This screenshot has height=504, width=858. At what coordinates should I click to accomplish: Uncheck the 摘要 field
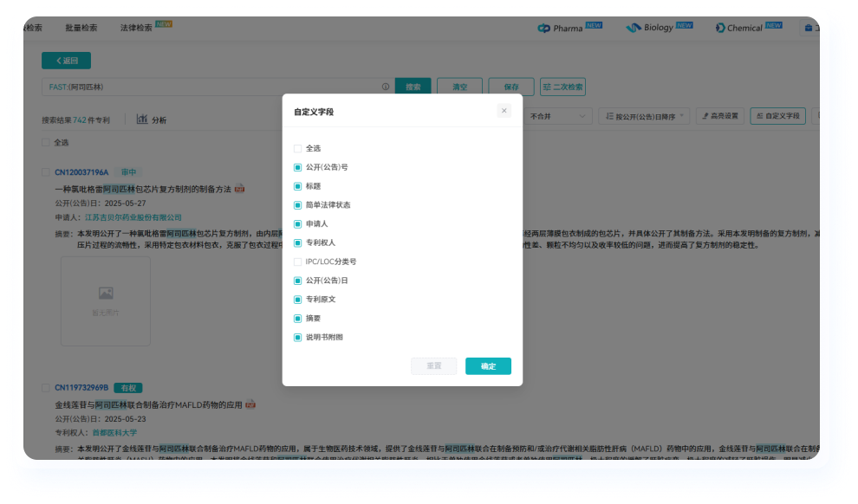point(297,318)
